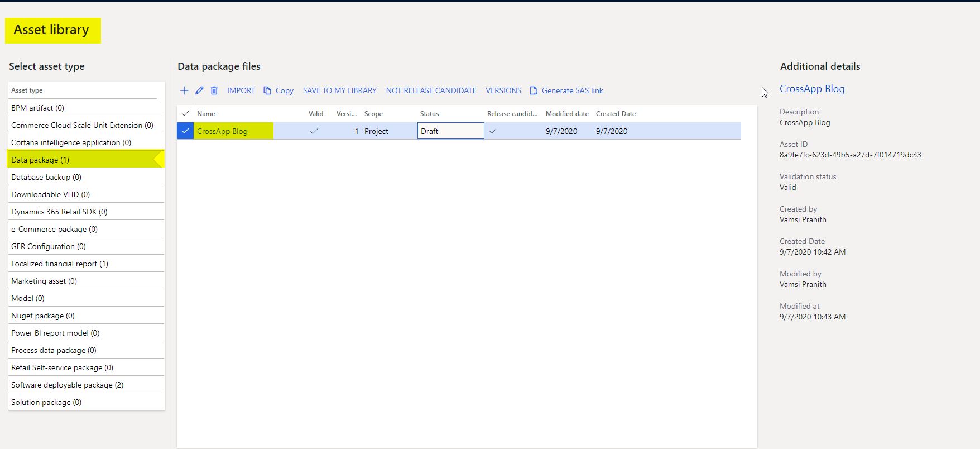
Task: Toggle the CrossApp Blog row checkbox
Action: point(185,131)
